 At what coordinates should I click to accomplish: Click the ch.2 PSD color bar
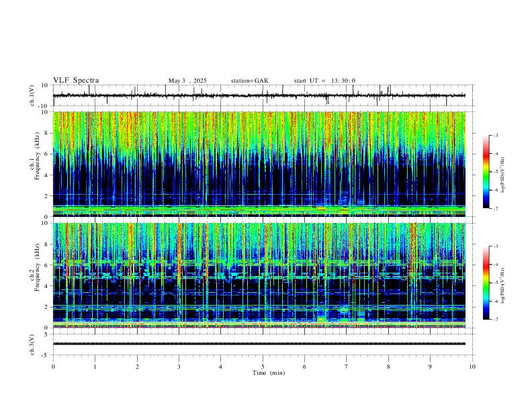(486, 283)
